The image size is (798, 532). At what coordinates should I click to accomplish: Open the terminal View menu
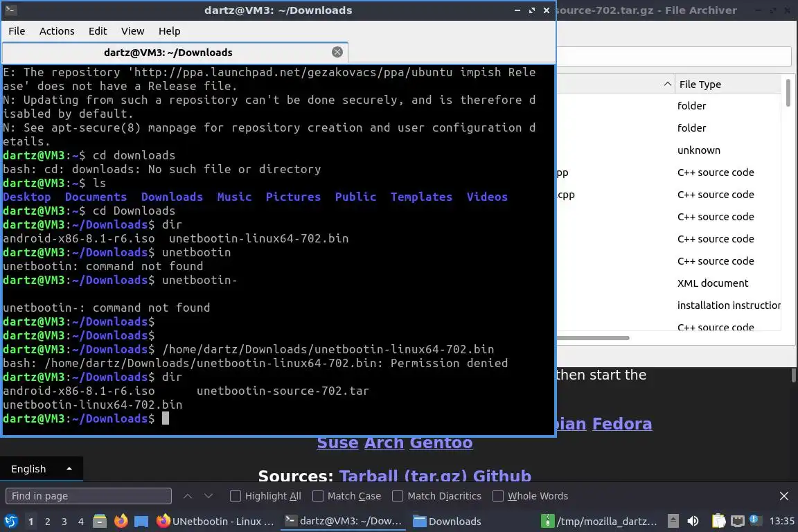pyautogui.click(x=133, y=31)
